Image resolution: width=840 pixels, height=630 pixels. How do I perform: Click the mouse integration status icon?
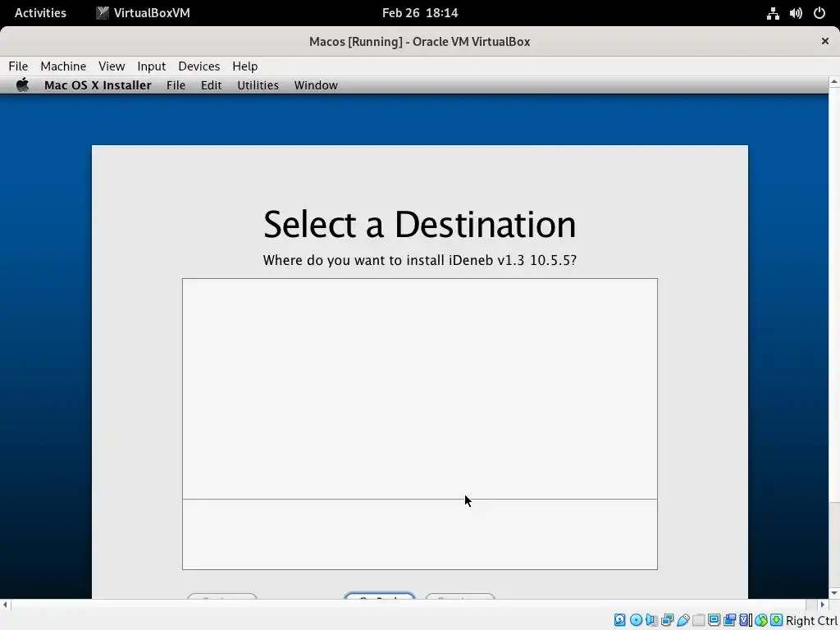click(761, 620)
